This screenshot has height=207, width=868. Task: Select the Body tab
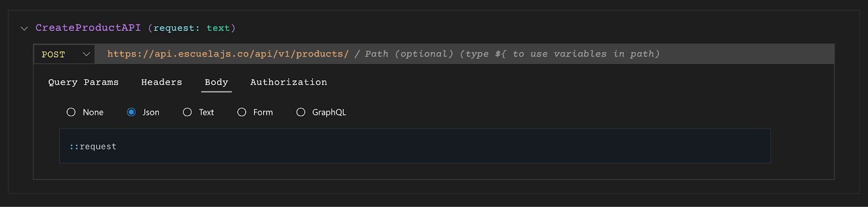216,83
